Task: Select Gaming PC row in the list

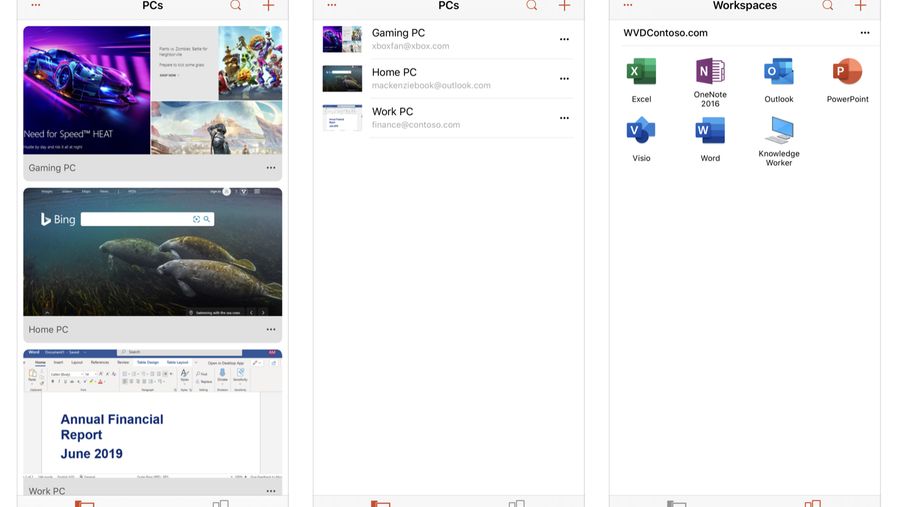Action: click(x=448, y=39)
